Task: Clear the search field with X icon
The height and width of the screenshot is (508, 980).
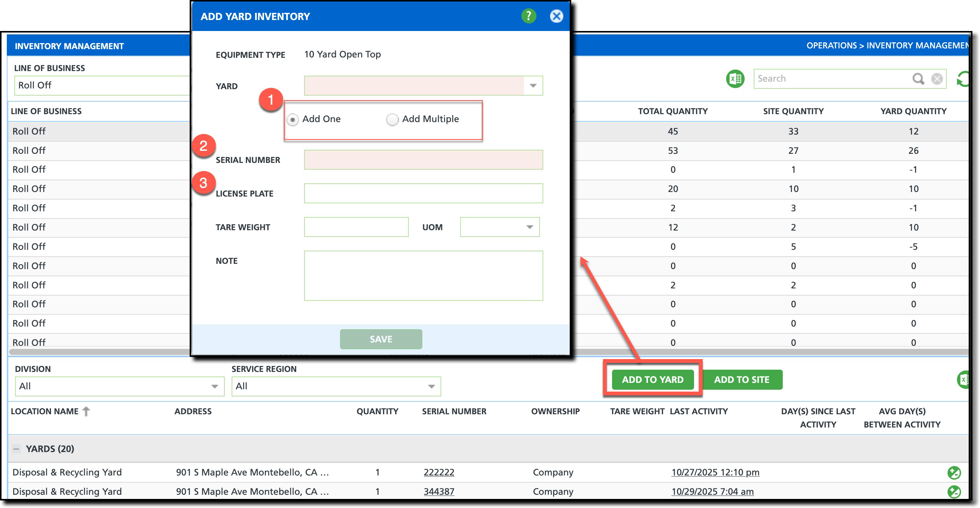Action: tap(936, 79)
